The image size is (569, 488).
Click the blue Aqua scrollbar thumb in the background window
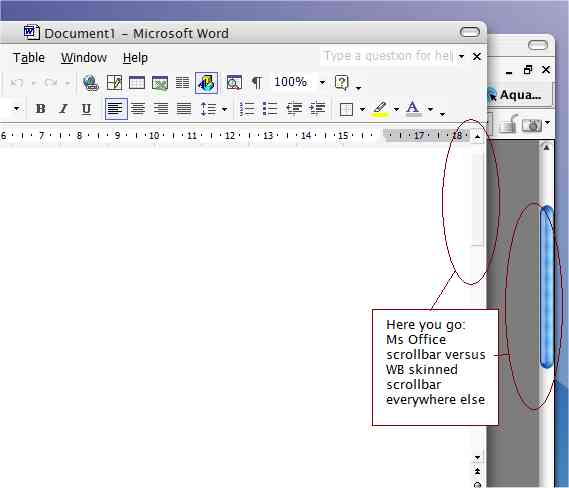coord(547,287)
